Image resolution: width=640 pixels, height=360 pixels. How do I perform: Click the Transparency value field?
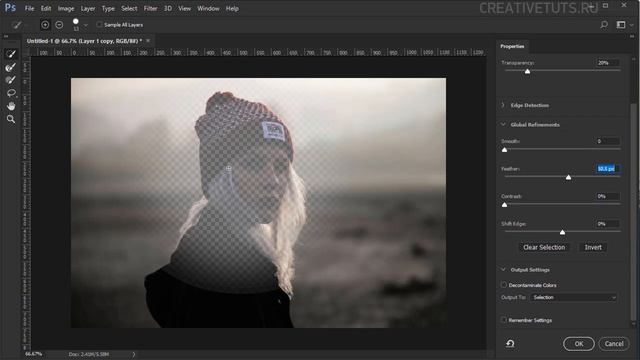[607, 63]
